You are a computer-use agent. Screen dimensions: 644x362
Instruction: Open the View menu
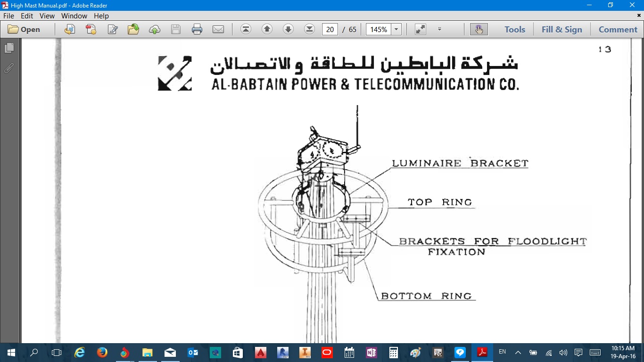[x=47, y=16]
